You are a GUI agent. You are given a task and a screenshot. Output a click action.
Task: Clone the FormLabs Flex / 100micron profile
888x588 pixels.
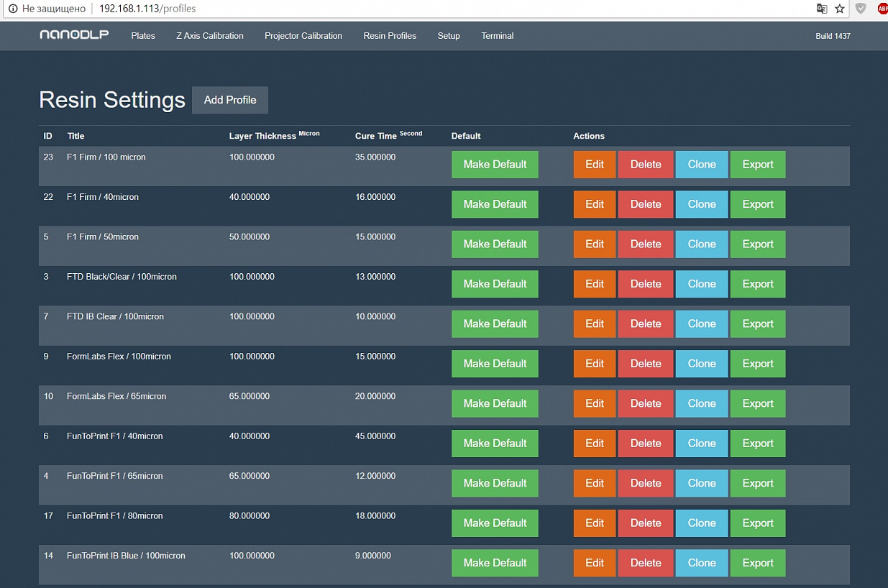[702, 364]
